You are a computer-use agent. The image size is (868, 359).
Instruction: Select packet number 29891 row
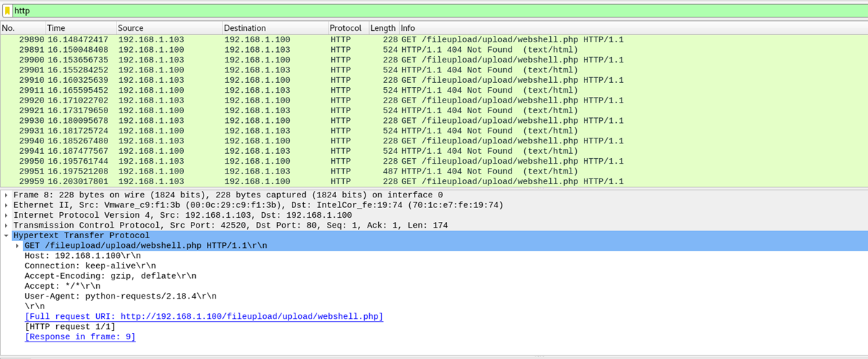pos(434,50)
